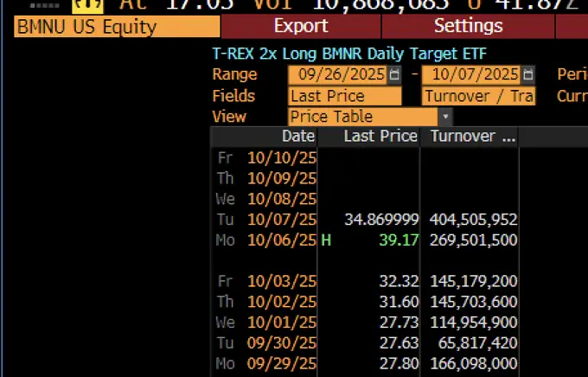Click last price value 27.73
Image resolution: width=588 pixels, height=377 pixels.
click(399, 323)
